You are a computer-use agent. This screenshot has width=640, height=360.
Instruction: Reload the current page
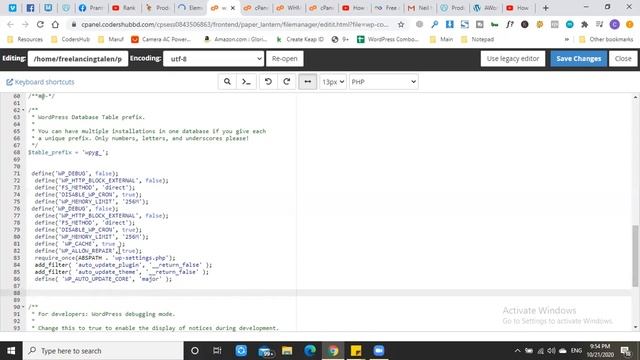tap(40, 24)
